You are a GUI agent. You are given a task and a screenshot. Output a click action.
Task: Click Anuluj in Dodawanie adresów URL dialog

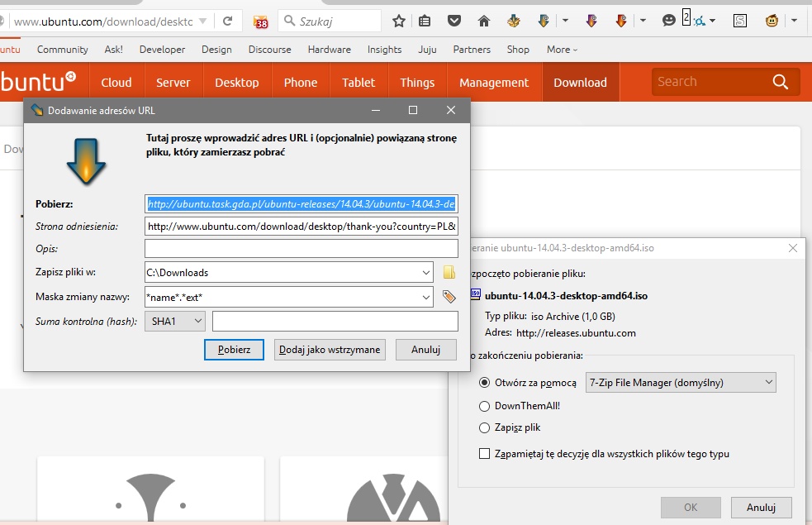425,349
